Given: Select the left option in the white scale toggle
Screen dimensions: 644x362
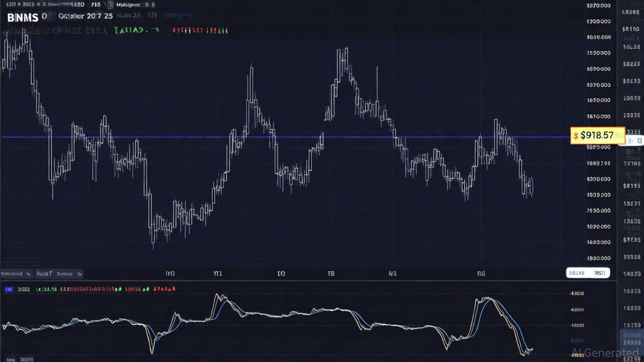Looking at the screenshot, I should (x=576, y=272).
